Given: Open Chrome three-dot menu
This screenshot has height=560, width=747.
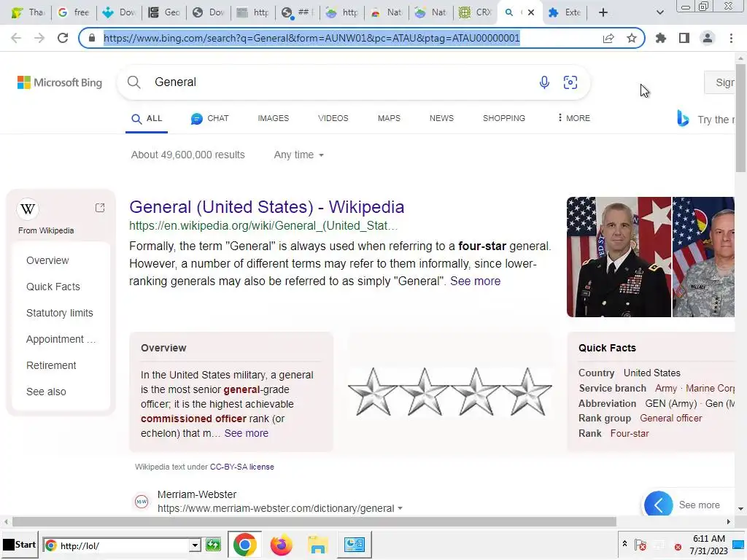Looking at the screenshot, I should pyautogui.click(x=731, y=38).
